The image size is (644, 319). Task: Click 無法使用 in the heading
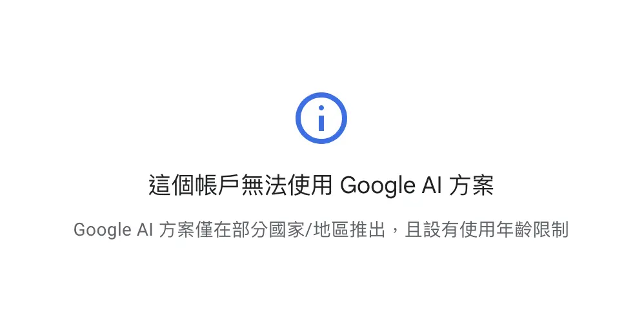click(287, 185)
